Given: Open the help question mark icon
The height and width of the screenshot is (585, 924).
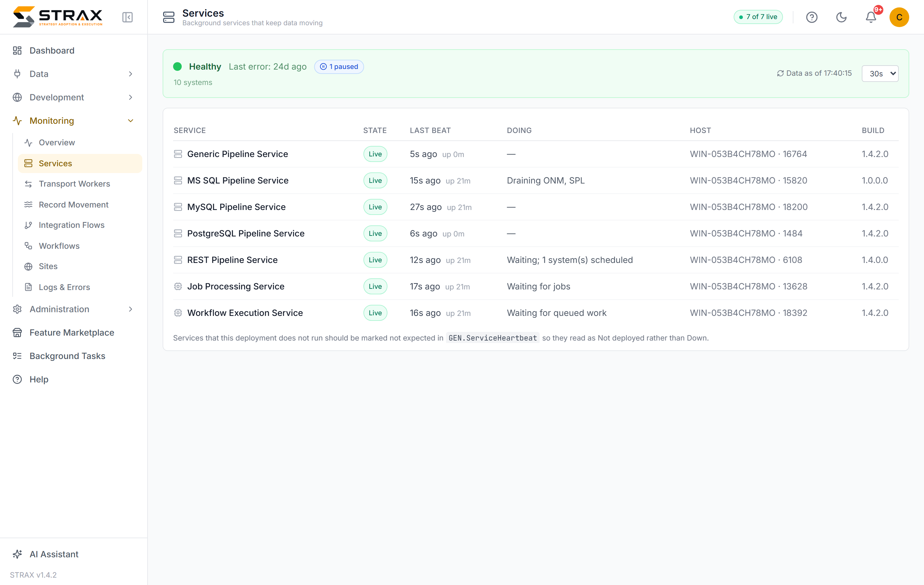Looking at the screenshot, I should point(812,17).
